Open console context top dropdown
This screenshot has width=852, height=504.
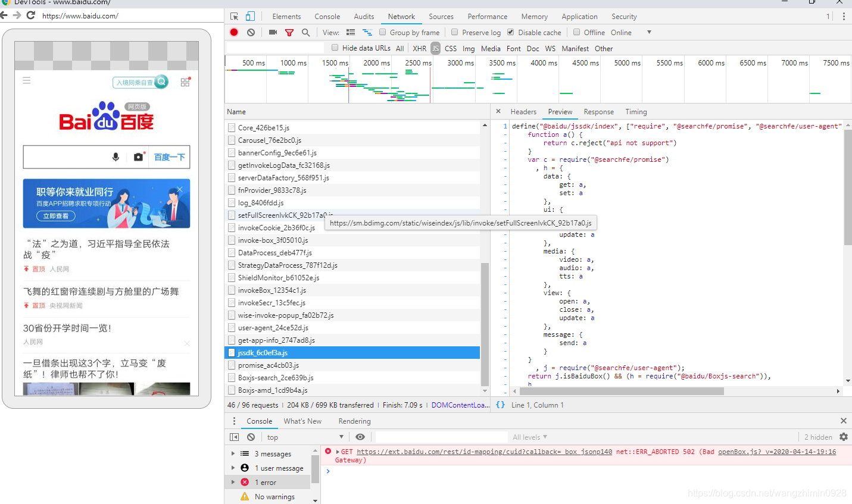305,437
